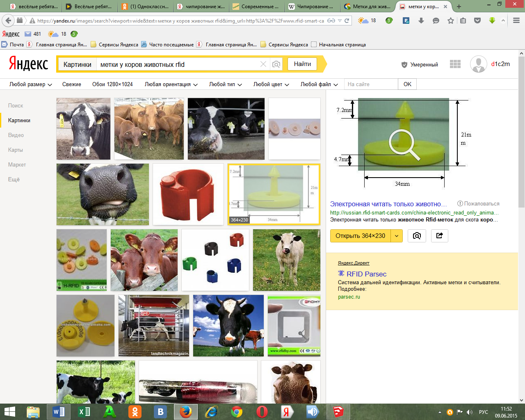This screenshot has height=420, width=525.
Task: Open the cow nose close-up thumbnail
Action: coord(103,194)
